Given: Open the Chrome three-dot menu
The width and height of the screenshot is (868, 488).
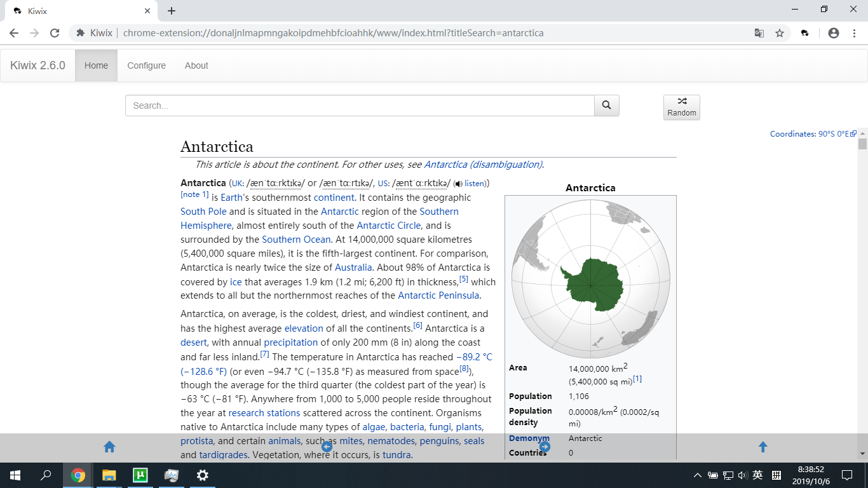Looking at the screenshot, I should 854,33.
